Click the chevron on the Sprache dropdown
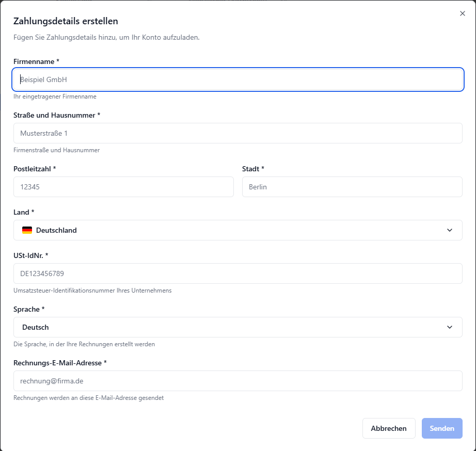476x451 pixels. coord(449,327)
